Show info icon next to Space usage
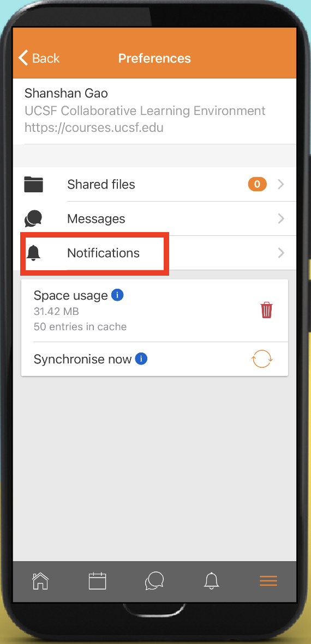The height and width of the screenshot is (644, 311). tap(118, 295)
